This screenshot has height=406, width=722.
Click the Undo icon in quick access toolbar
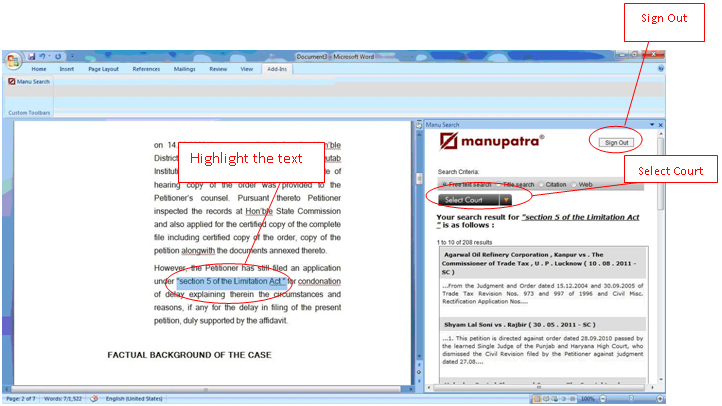[44, 56]
